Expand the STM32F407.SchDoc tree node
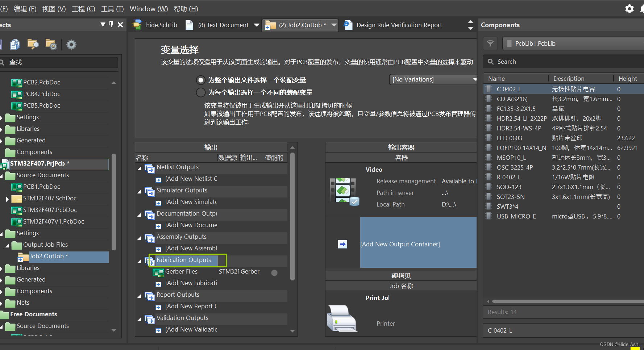The image size is (644, 350). click(x=7, y=199)
